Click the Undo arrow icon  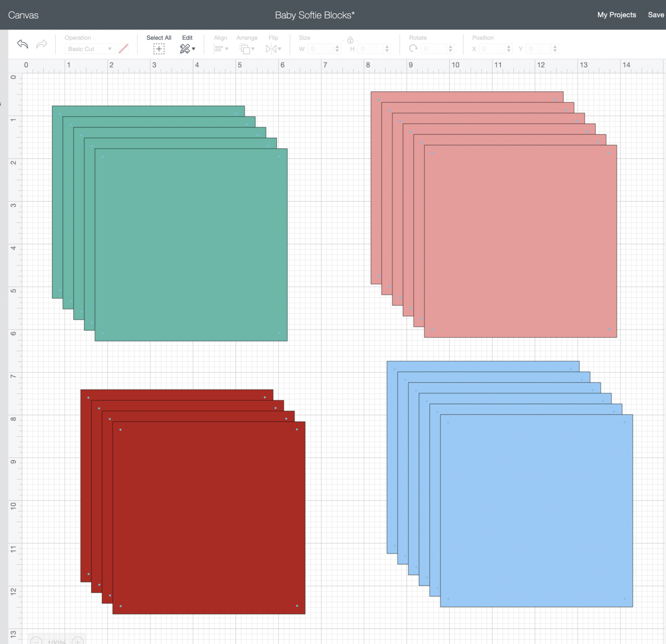[23, 44]
